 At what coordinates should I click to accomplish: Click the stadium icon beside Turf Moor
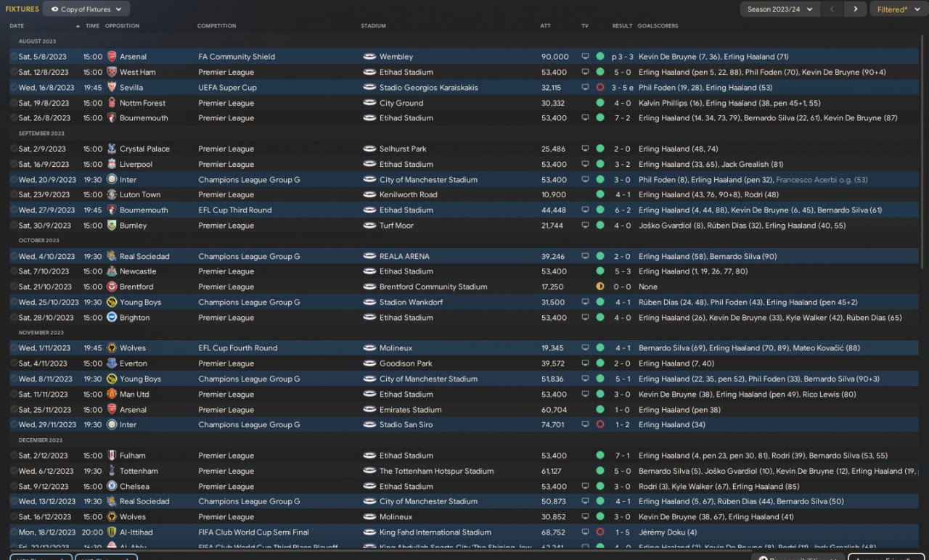(369, 226)
